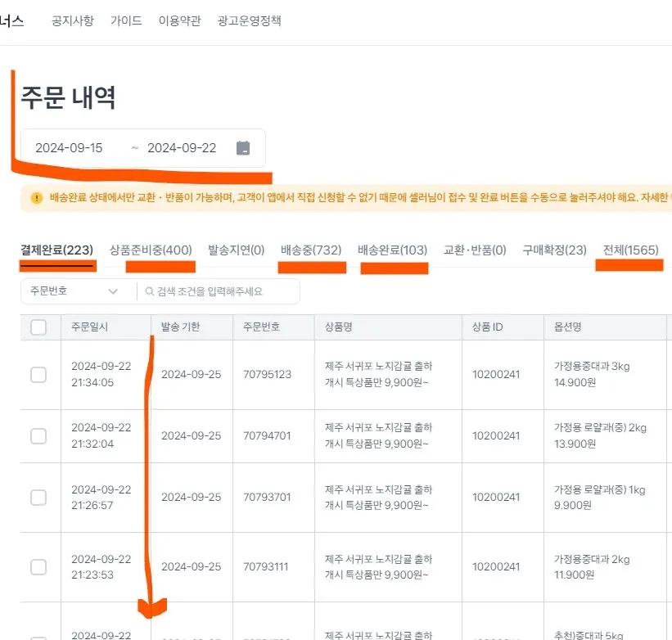The height and width of the screenshot is (640, 672).
Task: Open 공지사항 from top menu
Action: pyautogui.click(x=72, y=20)
